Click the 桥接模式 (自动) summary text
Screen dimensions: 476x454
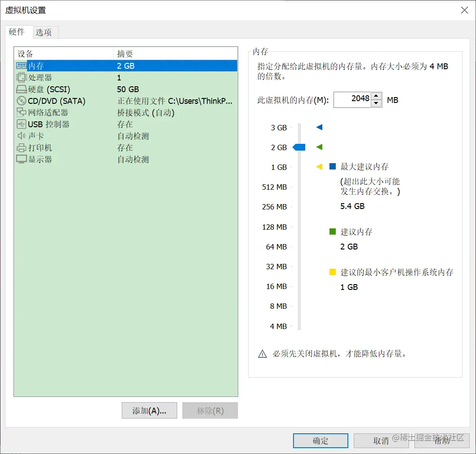146,113
